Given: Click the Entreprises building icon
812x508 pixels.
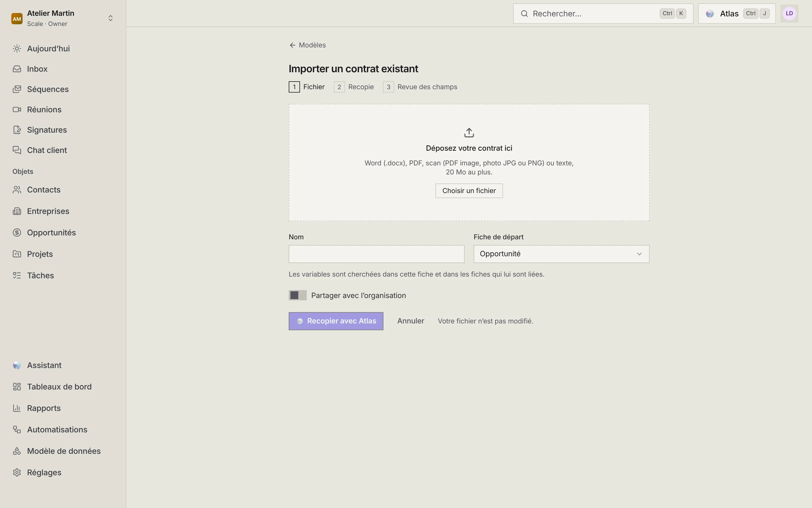Looking at the screenshot, I should (x=17, y=211).
